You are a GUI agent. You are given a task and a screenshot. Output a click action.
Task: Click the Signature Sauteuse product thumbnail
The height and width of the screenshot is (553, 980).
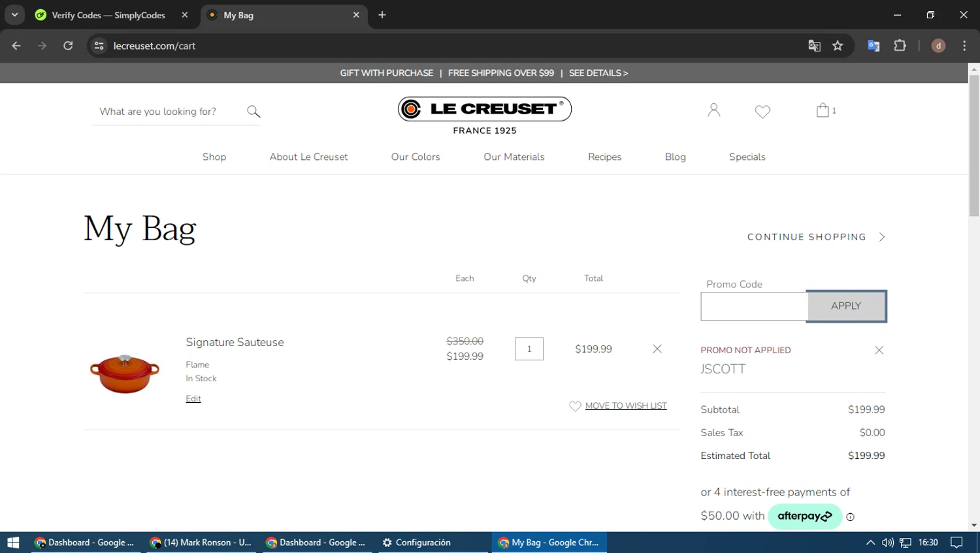tap(125, 374)
